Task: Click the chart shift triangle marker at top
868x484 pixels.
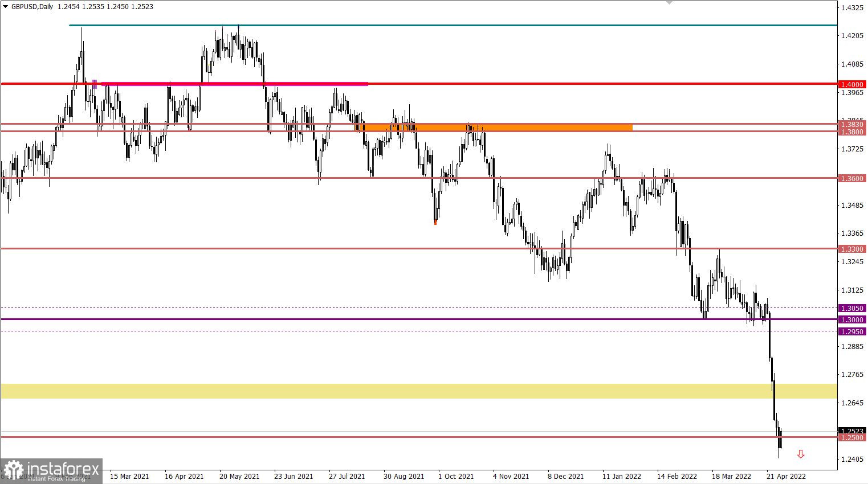Action: [x=669, y=2]
